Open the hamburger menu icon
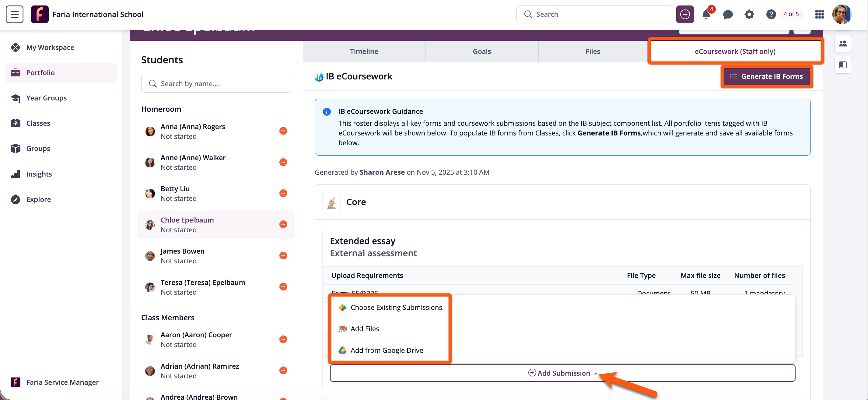This screenshot has height=400, width=868. [15, 14]
